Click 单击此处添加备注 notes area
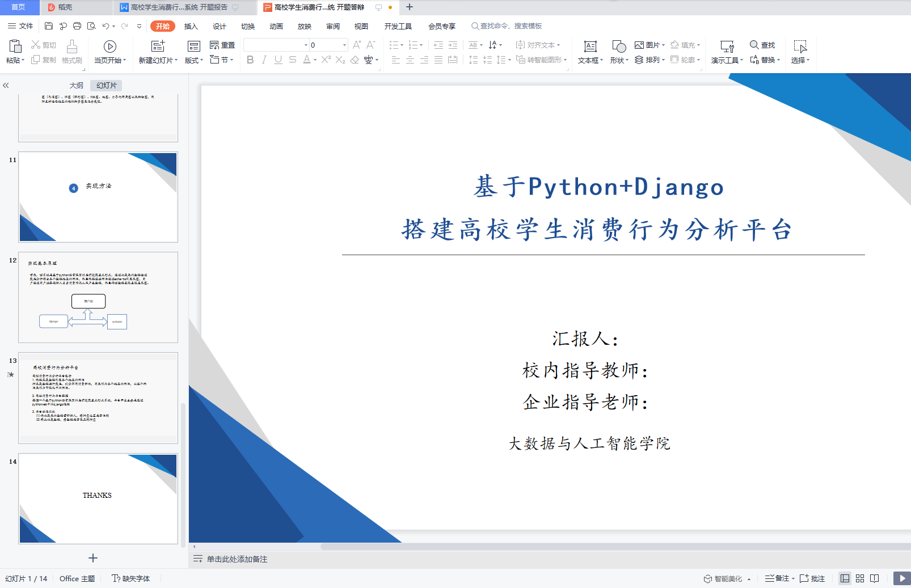 point(237,559)
